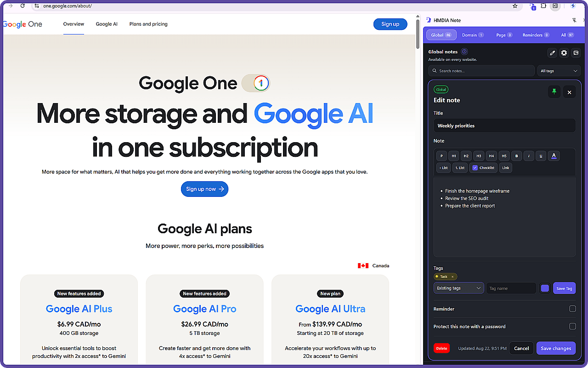Toggle underline formatting with the U button
Screen dimensions: 588x368
pos(541,156)
